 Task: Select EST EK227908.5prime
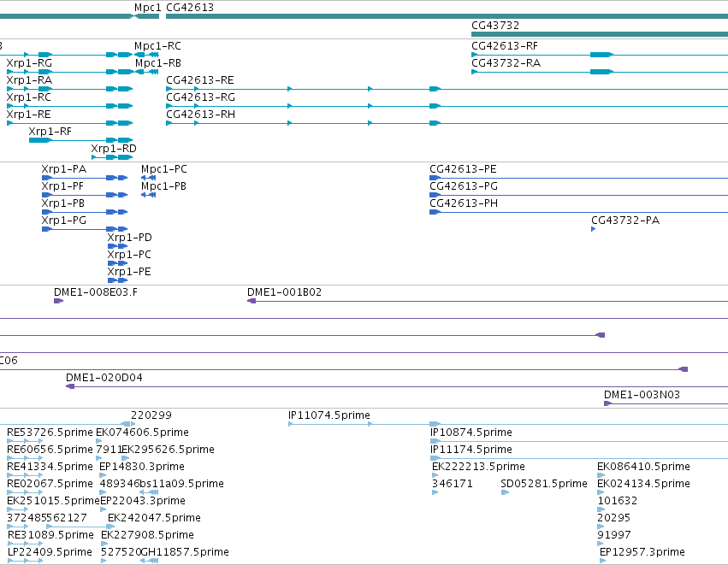click(147, 536)
